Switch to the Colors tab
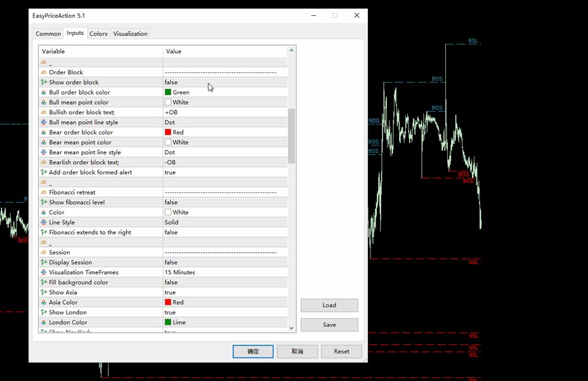 pos(98,34)
